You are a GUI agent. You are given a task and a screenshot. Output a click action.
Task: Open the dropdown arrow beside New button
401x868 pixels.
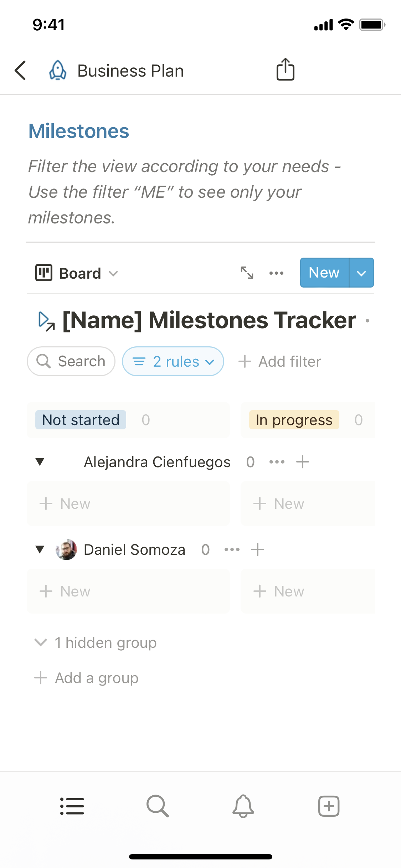(x=361, y=273)
